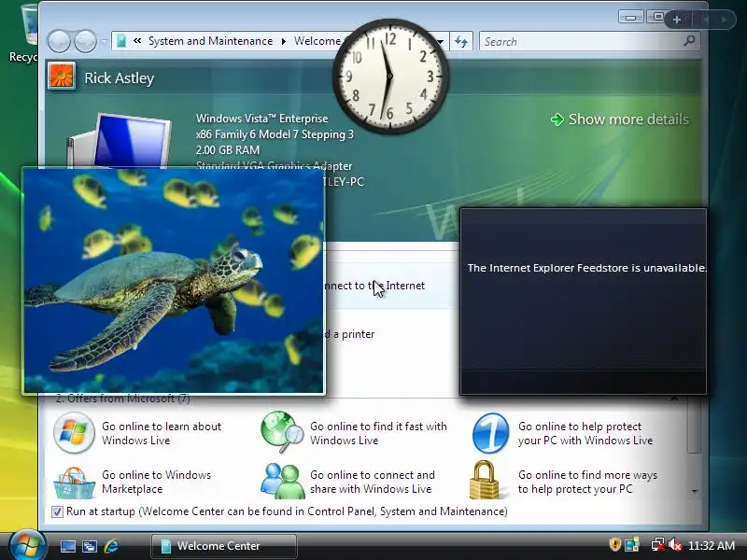Select System and Maintenance breadcrumb
The image size is (747, 560).
pos(210,41)
